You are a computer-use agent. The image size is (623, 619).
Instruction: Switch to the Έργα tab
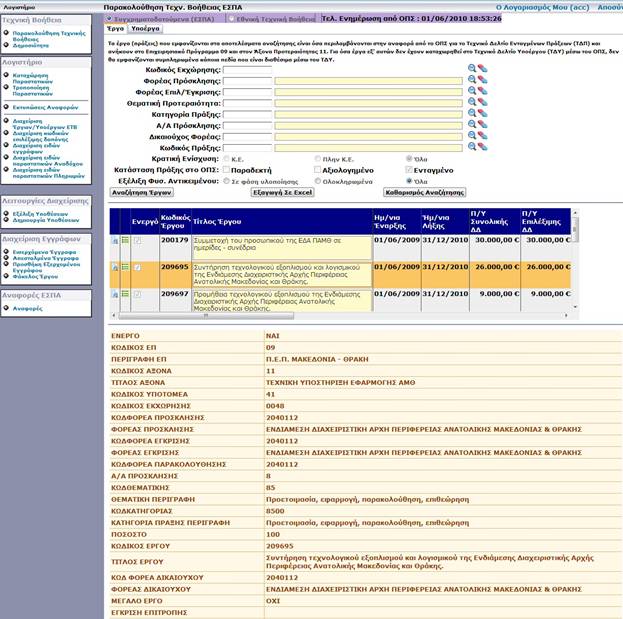[116, 29]
